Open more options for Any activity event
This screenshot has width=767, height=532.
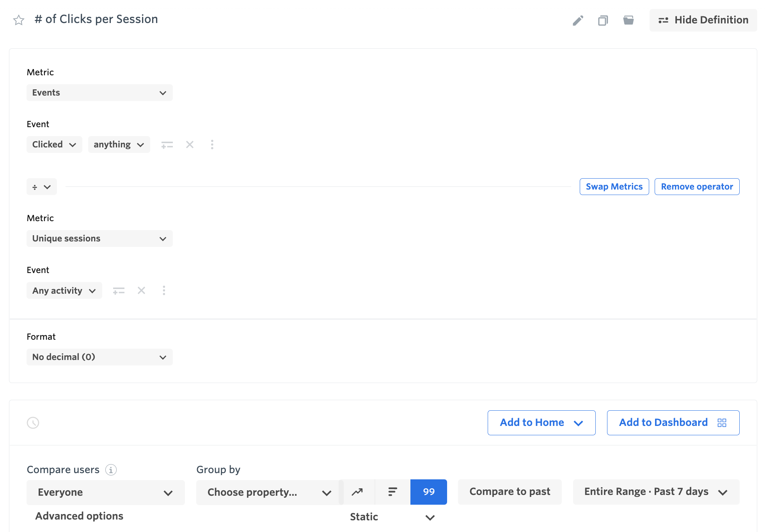tap(164, 291)
